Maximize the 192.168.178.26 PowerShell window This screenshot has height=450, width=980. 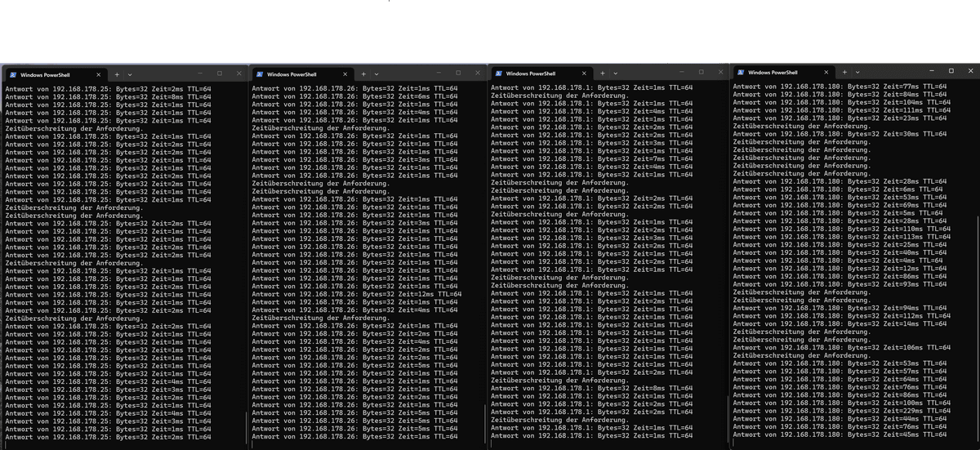coord(458,73)
